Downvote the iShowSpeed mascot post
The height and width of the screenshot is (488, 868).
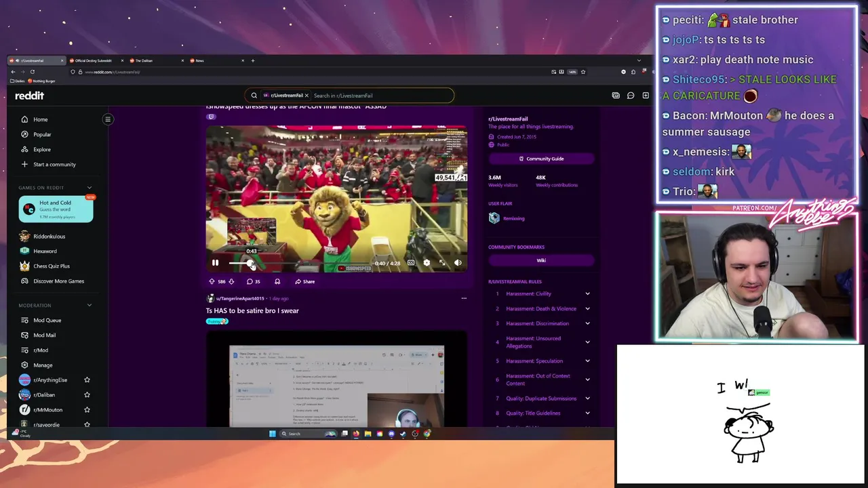(231, 281)
